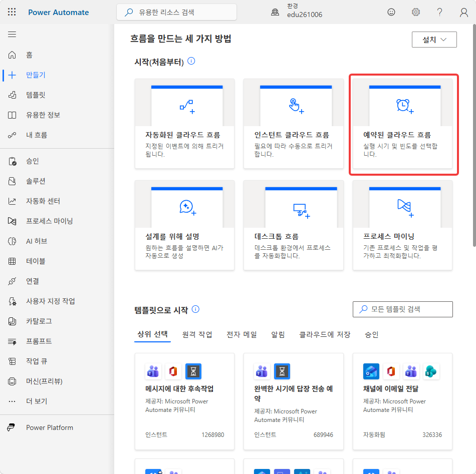The image size is (476, 474).
Task: Focus the 유용한 리소스 검색 search box
Action: tap(176, 12)
